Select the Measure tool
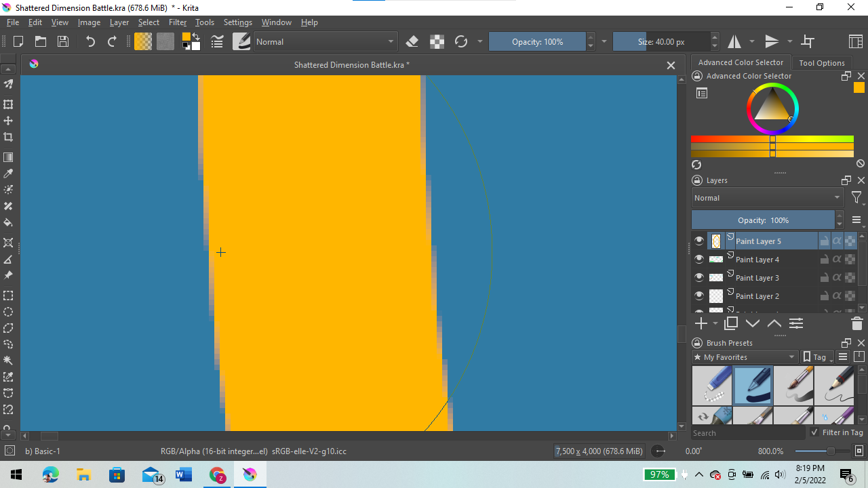This screenshot has height=488, width=868. (x=8, y=259)
